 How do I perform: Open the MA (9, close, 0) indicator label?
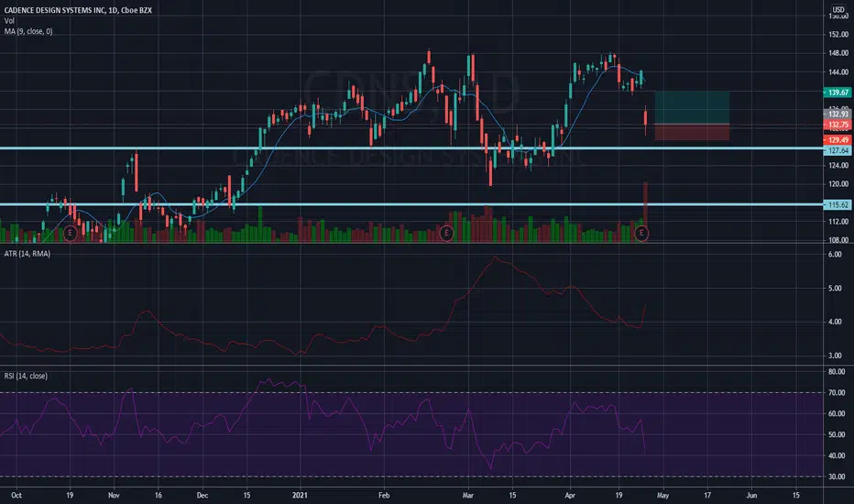coord(28,31)
